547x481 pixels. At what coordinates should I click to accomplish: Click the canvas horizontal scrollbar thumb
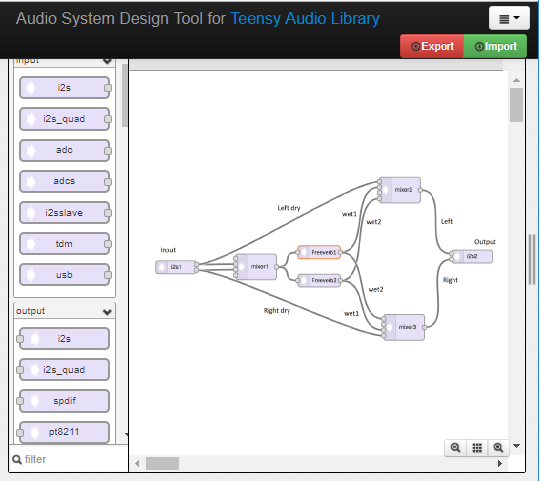click(x=162, y=464)
